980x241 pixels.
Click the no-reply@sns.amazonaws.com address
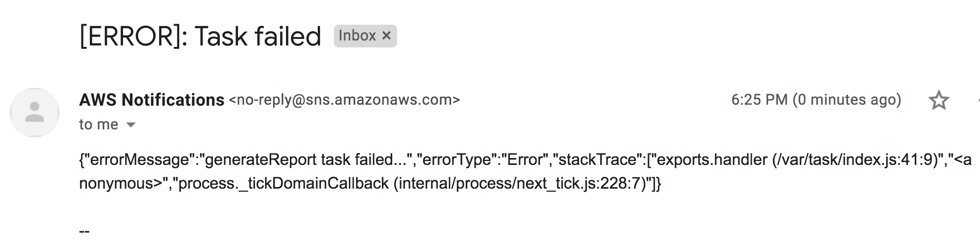pyautogui.click(x=344, y=100)
